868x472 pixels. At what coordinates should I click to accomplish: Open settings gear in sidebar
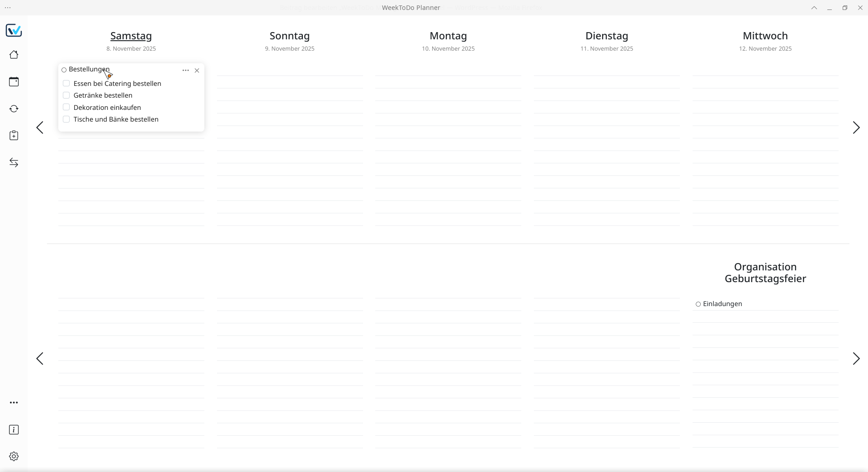coord(14,456)
